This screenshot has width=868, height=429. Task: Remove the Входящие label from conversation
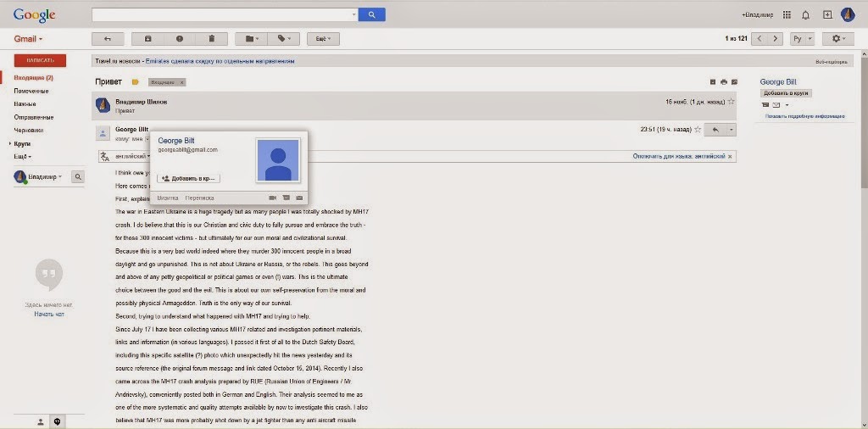(x=181, y=82)
